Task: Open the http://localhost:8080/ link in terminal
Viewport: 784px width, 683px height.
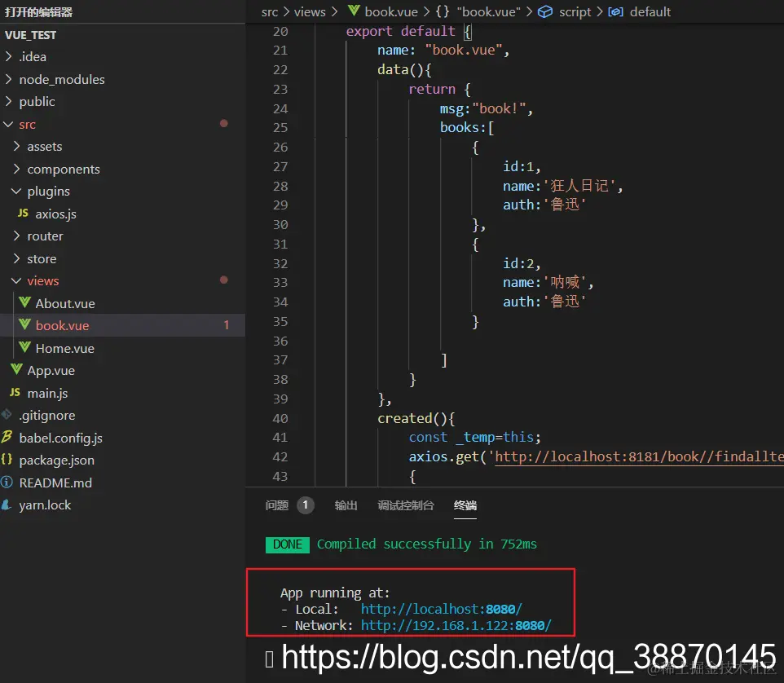Action: pyautogui.click(x=442, y=609)
